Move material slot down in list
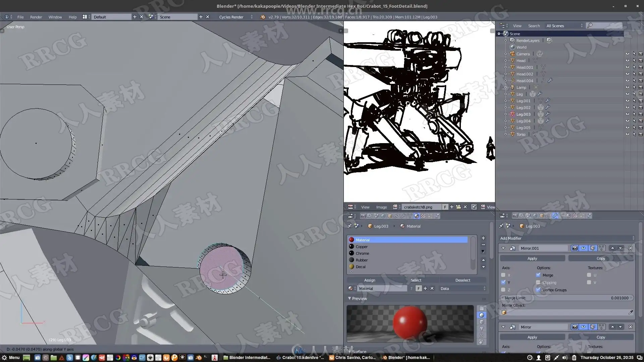Screen dimensions: 644x362 click(483, 267)
